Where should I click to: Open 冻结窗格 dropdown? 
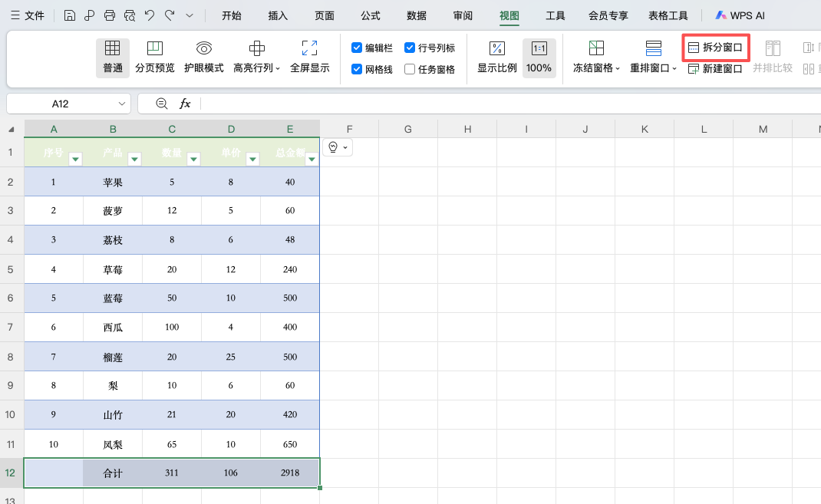click(596, 58)
